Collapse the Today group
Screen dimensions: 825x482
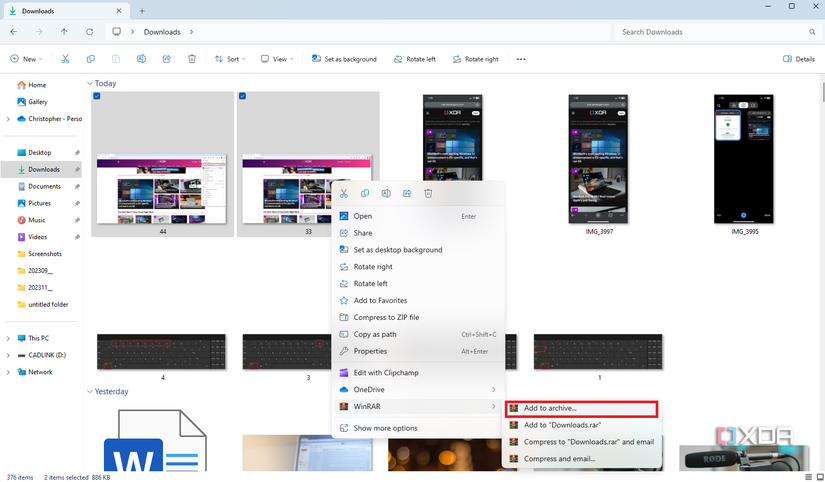(90, 84)
